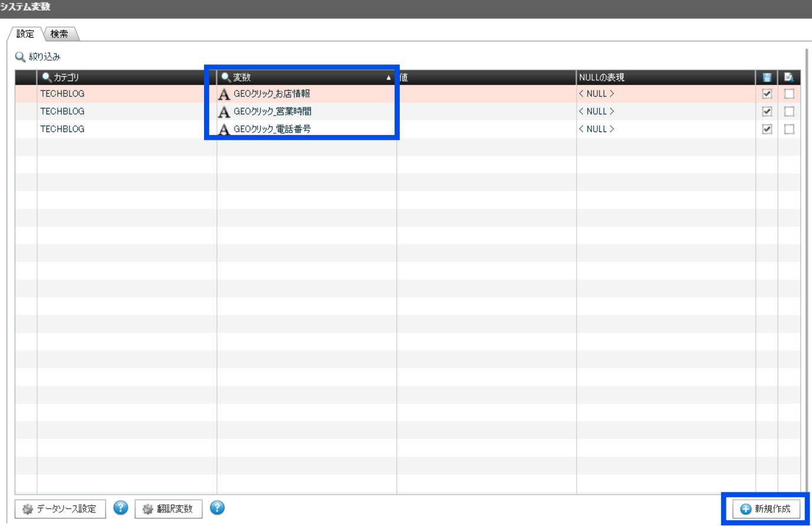Toggle sort arrow on 変数 column
Screen dimensions: 812x526
click(389, 78)
